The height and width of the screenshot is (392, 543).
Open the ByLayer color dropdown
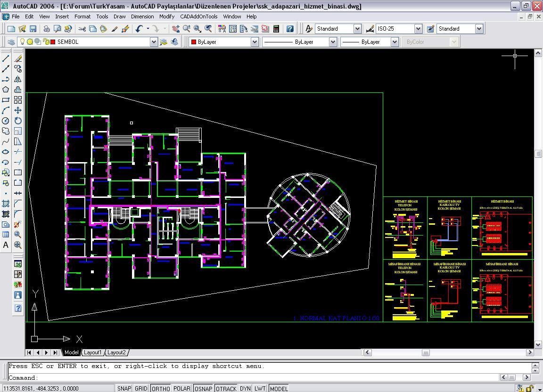(x=254, y=42)
